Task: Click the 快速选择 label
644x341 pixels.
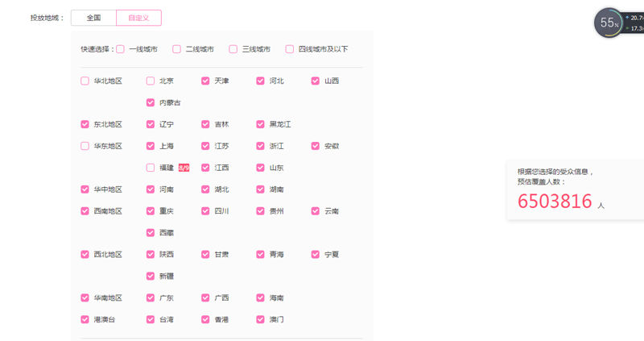Action: click(x=97, y=49)
